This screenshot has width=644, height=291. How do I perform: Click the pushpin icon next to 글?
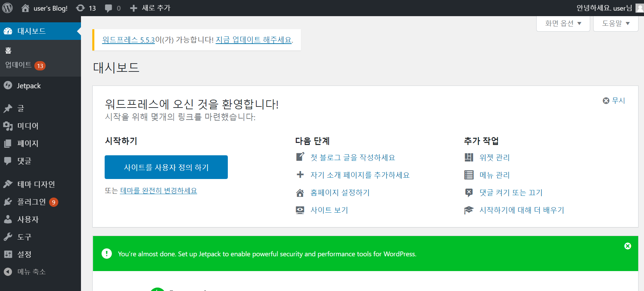8,109
